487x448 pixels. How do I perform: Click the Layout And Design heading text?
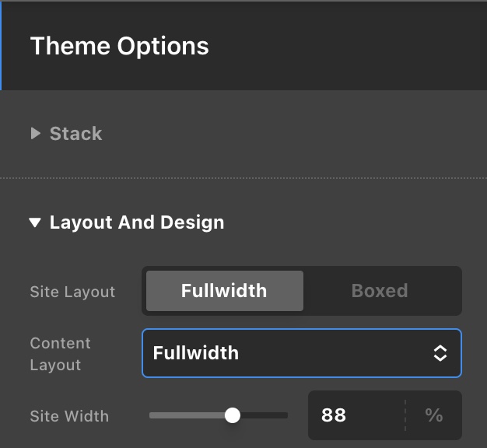137,222
